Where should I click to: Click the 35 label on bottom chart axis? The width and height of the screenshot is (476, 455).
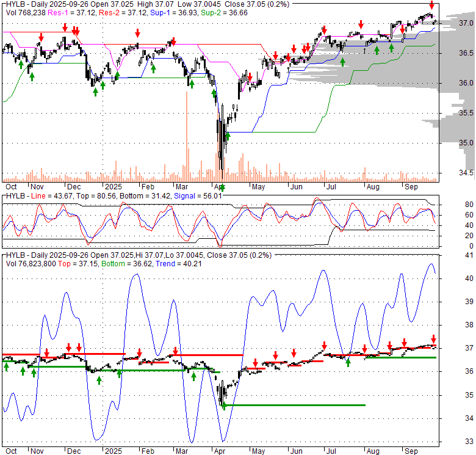tap(469, 395)
